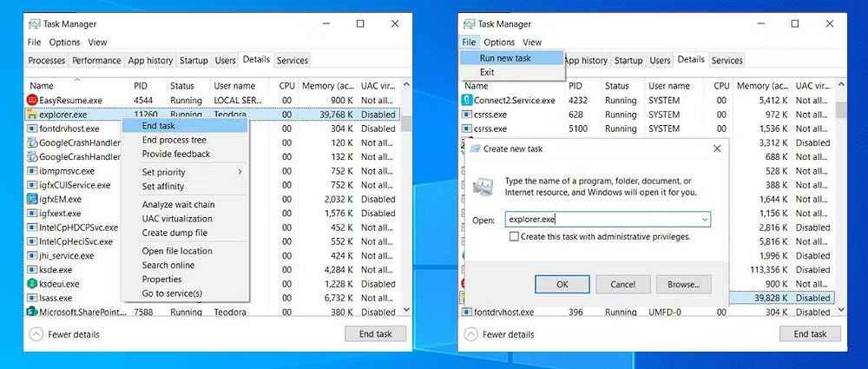868x369 pixels.
Task: Collapse left Task Manager with Fewer details
Action: (36, 334)
